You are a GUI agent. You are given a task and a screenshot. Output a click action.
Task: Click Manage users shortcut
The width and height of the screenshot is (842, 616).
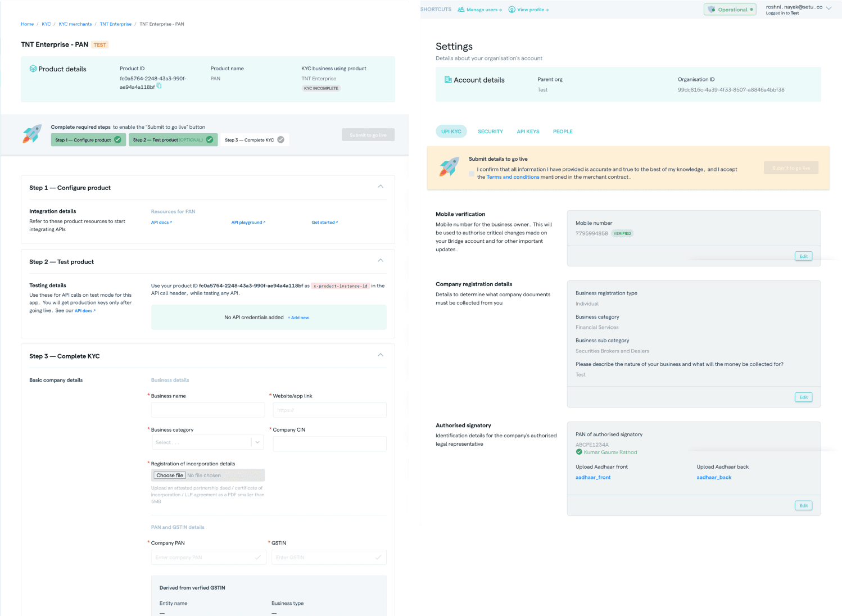pyautogui.click(x=480, y=10)
